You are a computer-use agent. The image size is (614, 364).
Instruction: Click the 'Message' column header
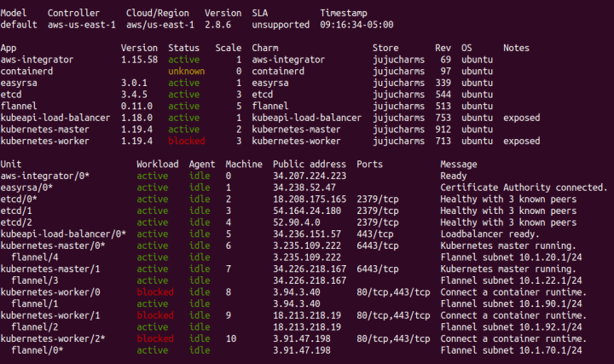pyautogui.click(x=459, y=165)
